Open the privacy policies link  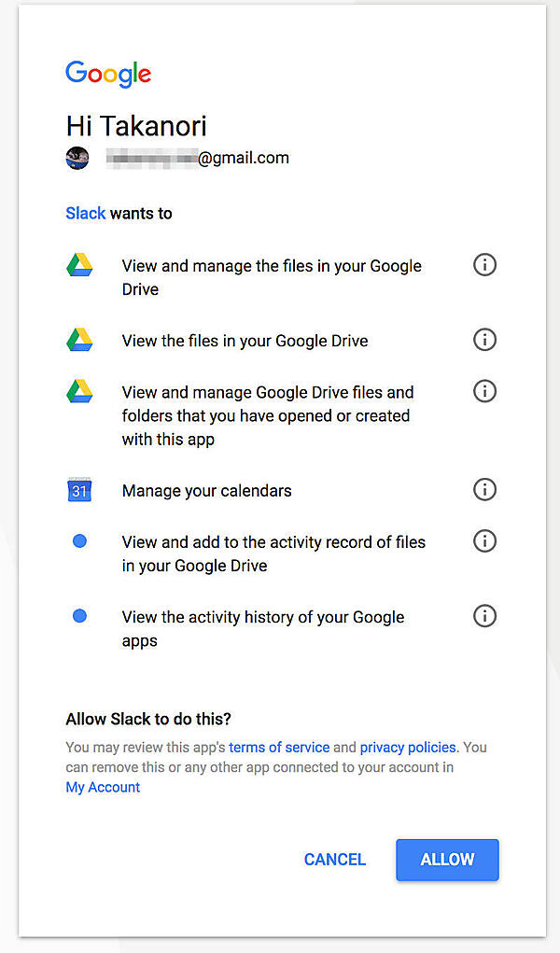pos(407,747)
